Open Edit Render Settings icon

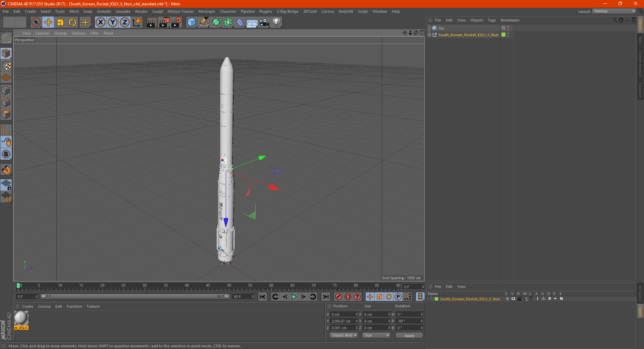tap(176, 22)
